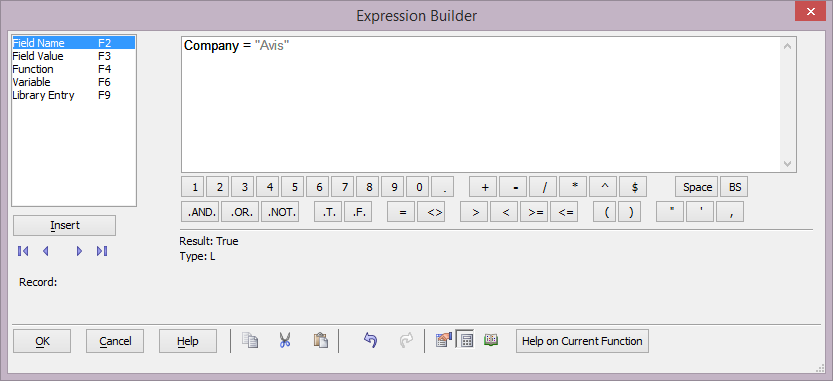Step to the previous record arrow
Screen dimensions: 833x381
click(46, 251)
